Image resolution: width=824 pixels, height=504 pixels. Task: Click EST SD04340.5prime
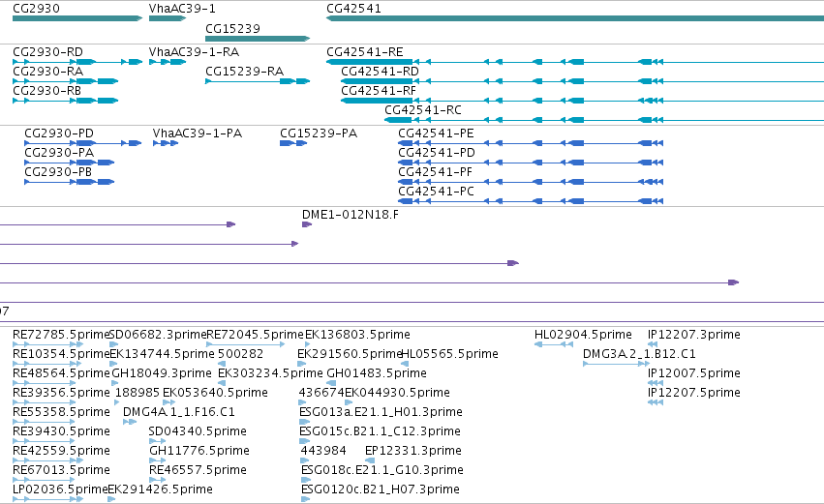(157, 441)
